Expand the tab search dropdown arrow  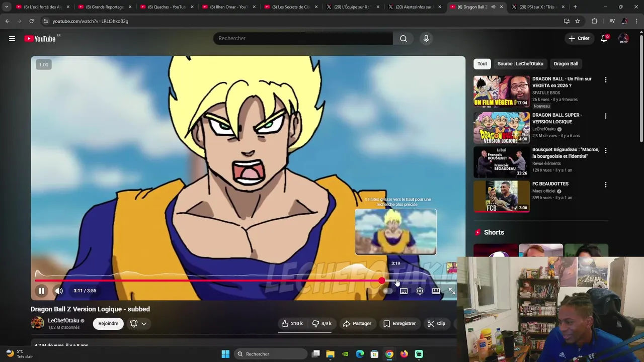click(7, 7)
